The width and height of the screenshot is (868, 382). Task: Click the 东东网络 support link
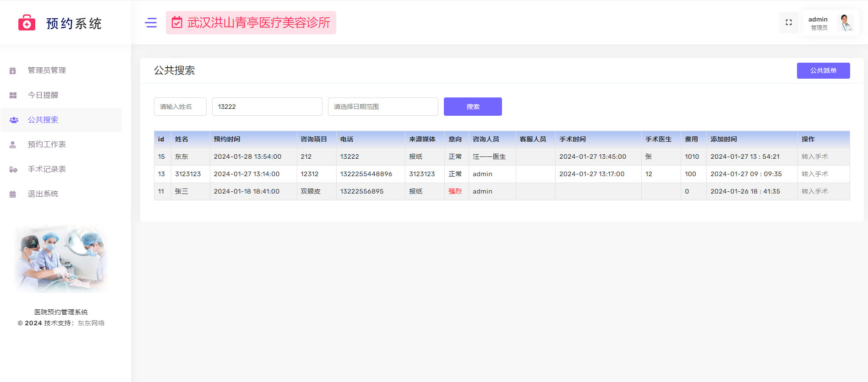[x=91, y=323]
